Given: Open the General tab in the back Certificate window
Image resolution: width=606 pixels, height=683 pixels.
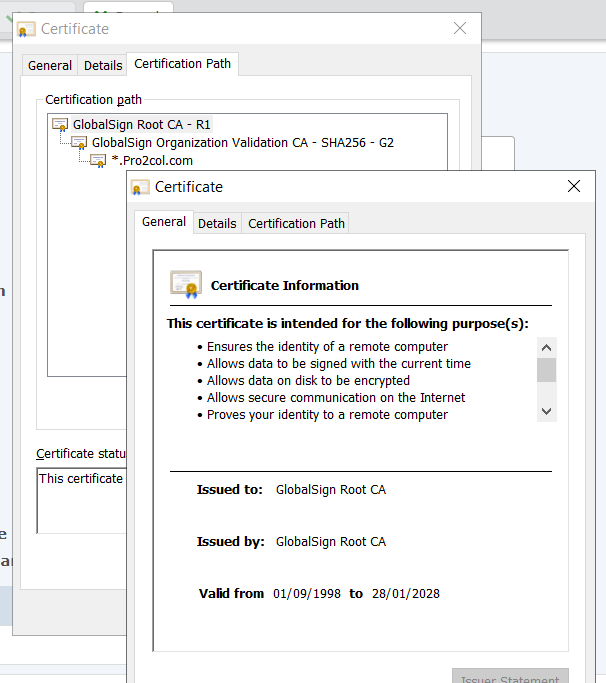Looking at the screenshot, I should click(50, 65).
